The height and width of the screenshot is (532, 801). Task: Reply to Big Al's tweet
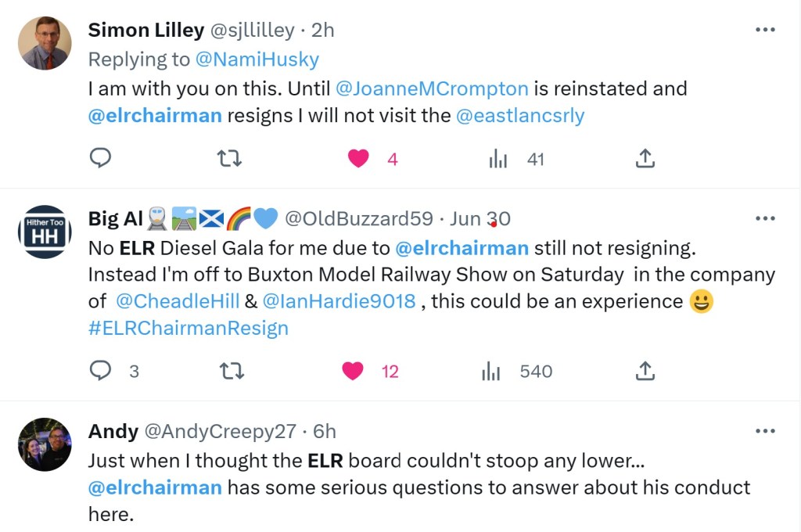pos(100,371)
